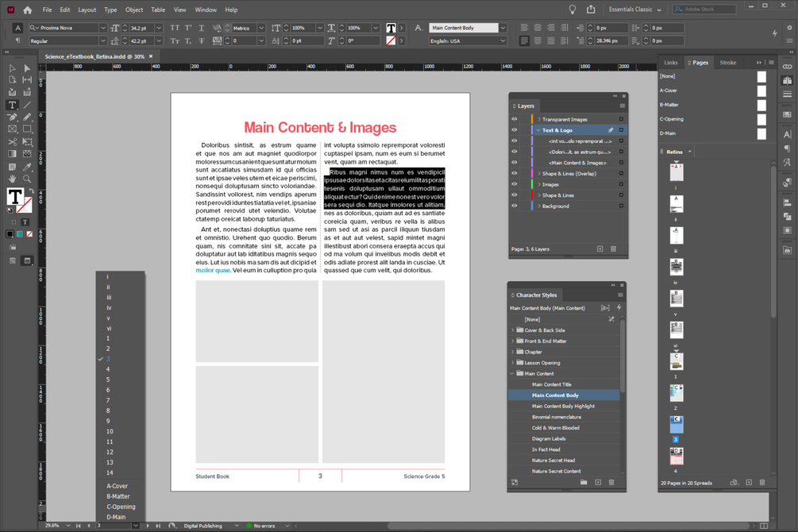Switch to the Stroke tab
This screenshot has height=532, width=798.
point(728,63)
